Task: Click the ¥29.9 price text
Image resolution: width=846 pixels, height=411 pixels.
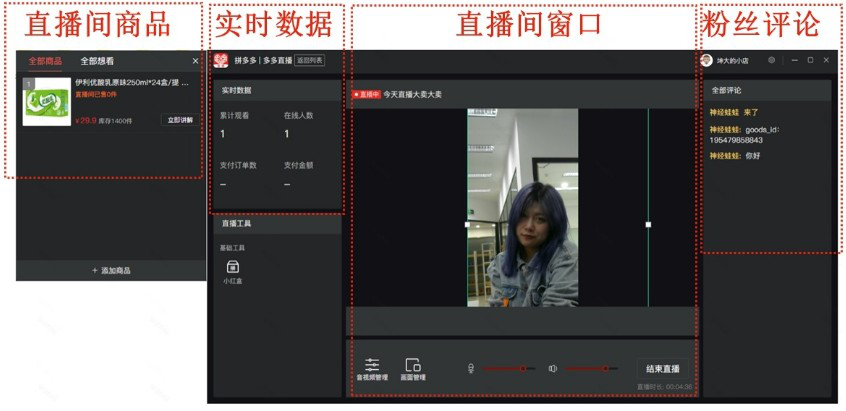Action: (x=86, y=121)
